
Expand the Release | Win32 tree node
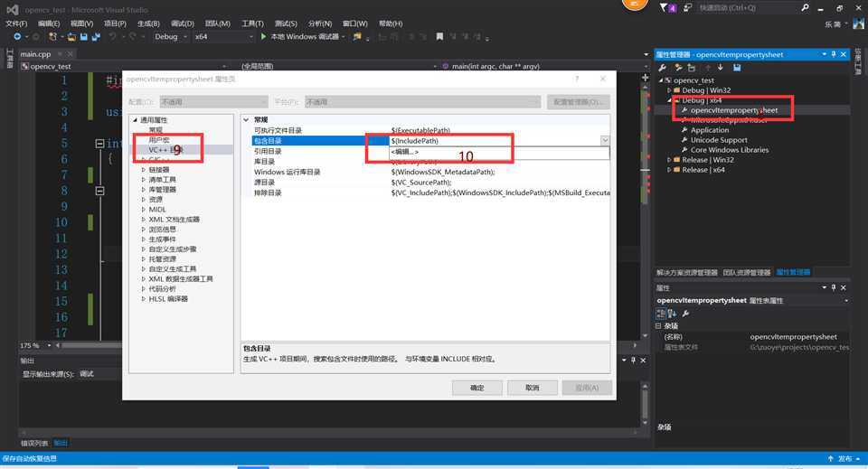pos(669,160)
